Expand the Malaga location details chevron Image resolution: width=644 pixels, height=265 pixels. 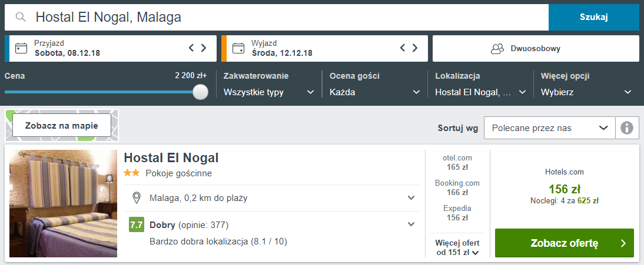pos(411,198)
